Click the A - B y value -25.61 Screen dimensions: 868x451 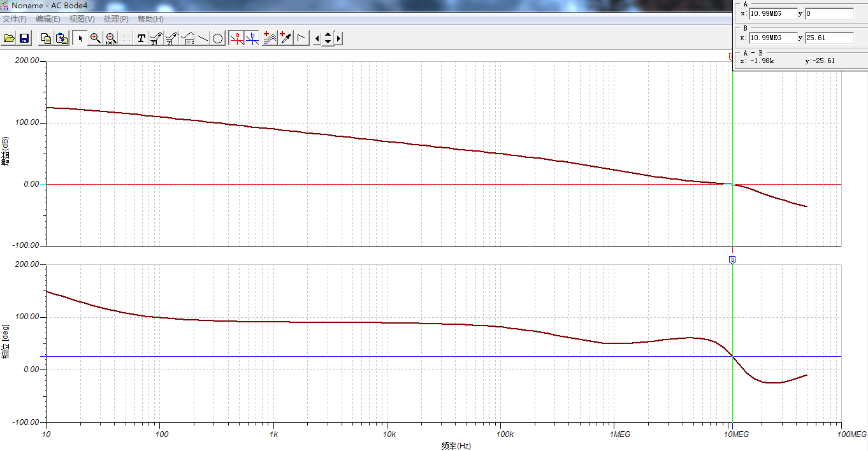coord(822,61)
